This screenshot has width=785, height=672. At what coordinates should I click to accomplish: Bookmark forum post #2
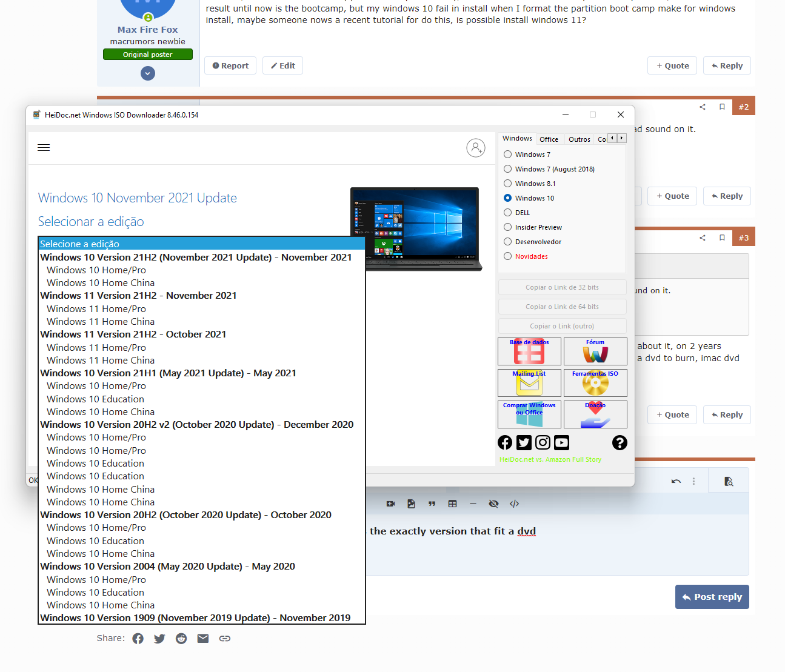pyautogui.click(x=722, y=107)
